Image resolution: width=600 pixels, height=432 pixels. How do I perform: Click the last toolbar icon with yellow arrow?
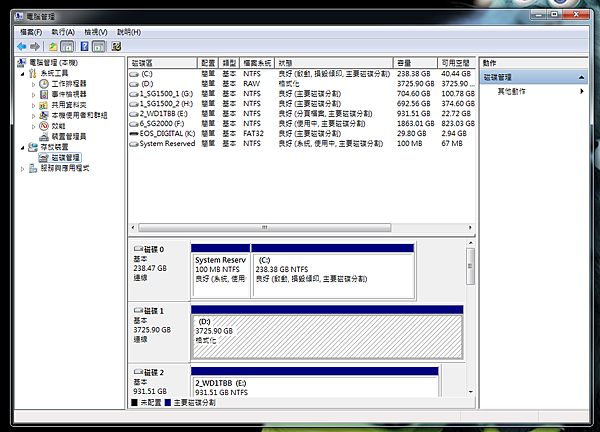116,47
